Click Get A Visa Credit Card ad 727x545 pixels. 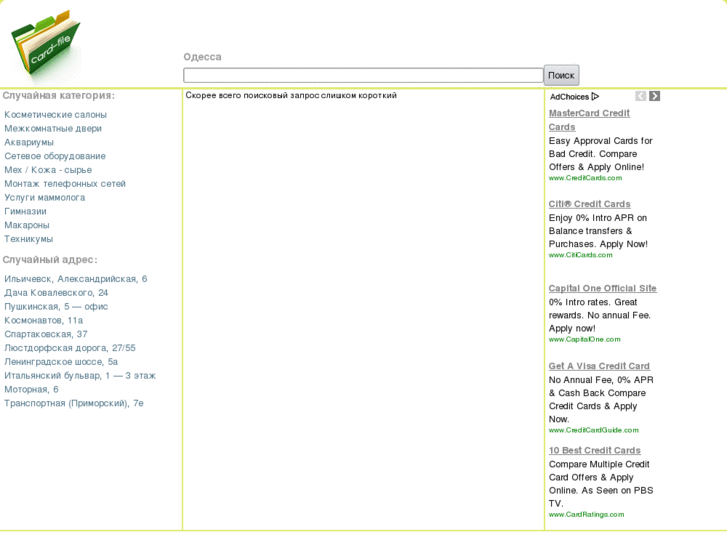(x=599, y=366)
